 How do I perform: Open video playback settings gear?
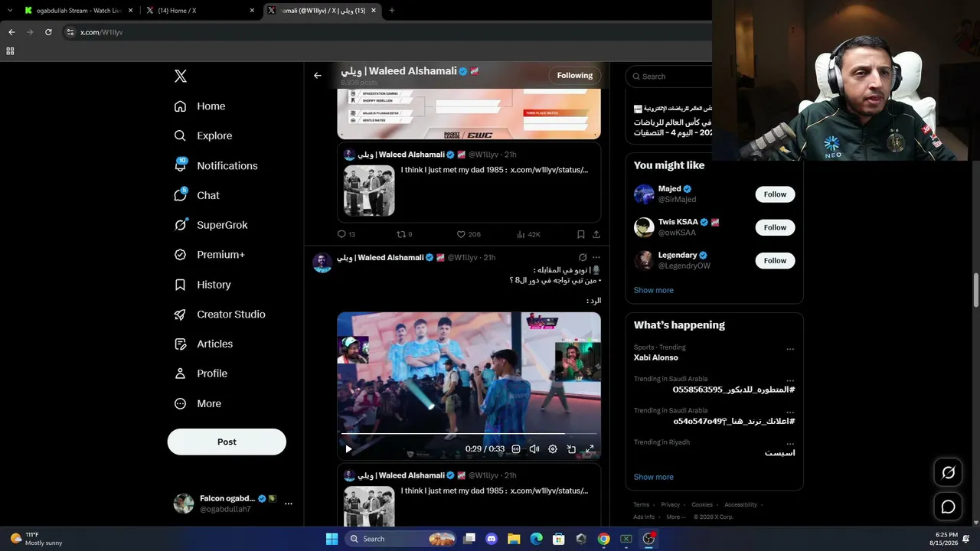(x=553, y=449)
